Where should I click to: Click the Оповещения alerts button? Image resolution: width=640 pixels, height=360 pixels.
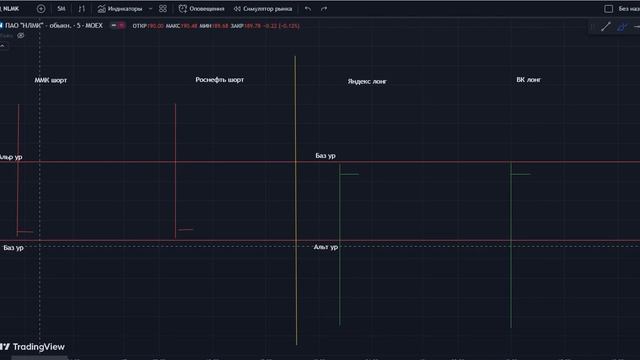[202, 9]
